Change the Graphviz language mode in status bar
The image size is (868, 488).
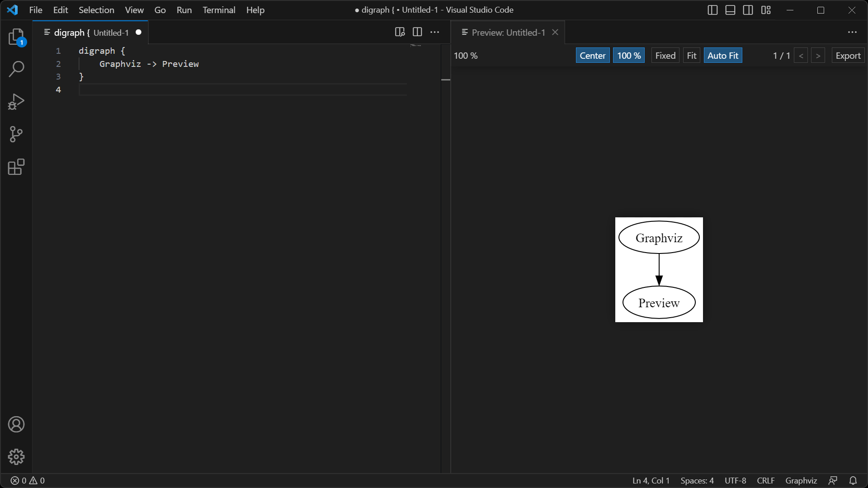[801, 480]
